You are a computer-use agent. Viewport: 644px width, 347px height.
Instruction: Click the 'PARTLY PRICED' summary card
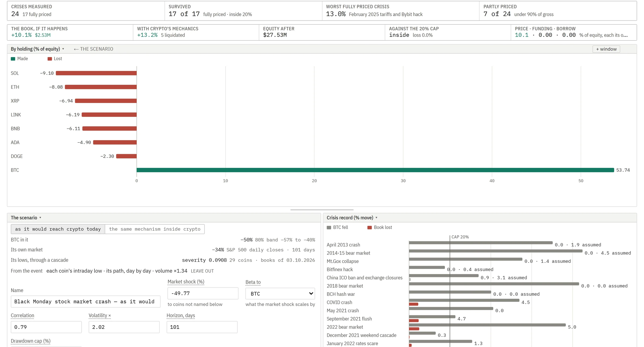tap(558, 11)
